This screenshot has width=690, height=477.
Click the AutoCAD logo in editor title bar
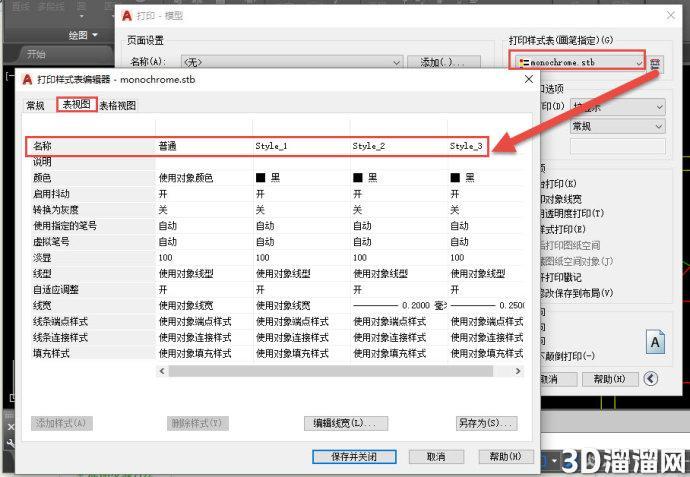point(27,80)
